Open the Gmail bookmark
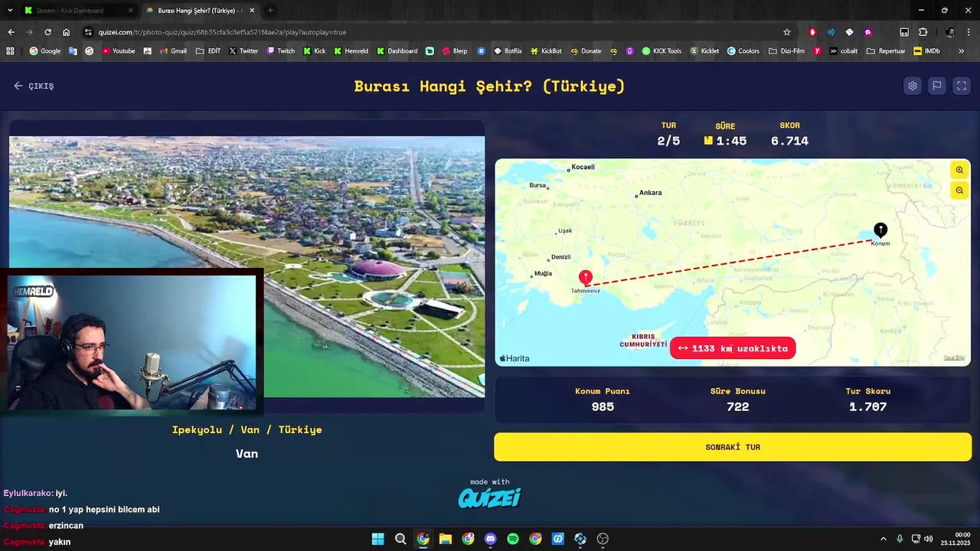The image size is (980, 551). [172, 51]
